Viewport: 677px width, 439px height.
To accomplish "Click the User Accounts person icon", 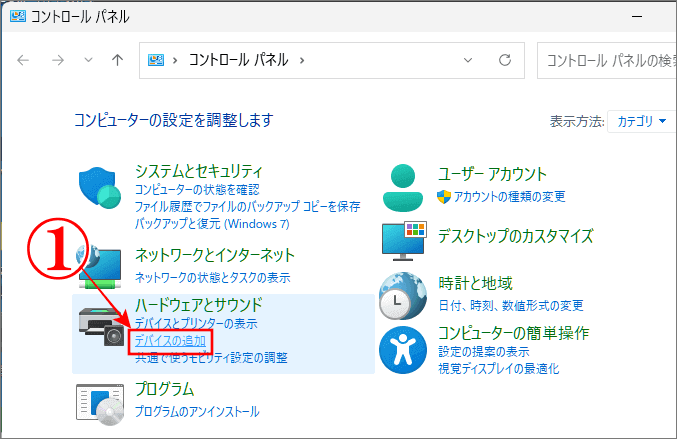I will (404, 183).
